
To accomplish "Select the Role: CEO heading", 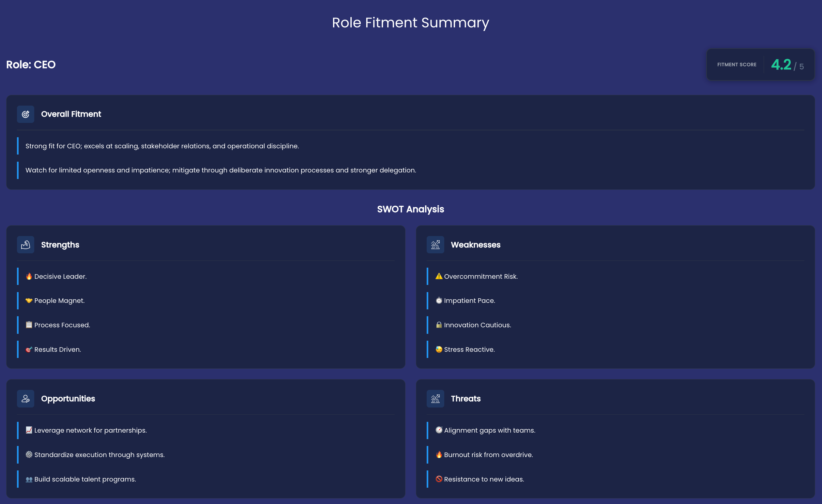I will coord(31,65).
